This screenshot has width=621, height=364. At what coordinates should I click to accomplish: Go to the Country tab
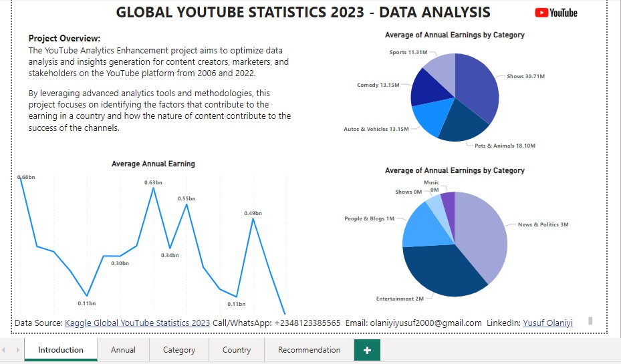point(237,350)
